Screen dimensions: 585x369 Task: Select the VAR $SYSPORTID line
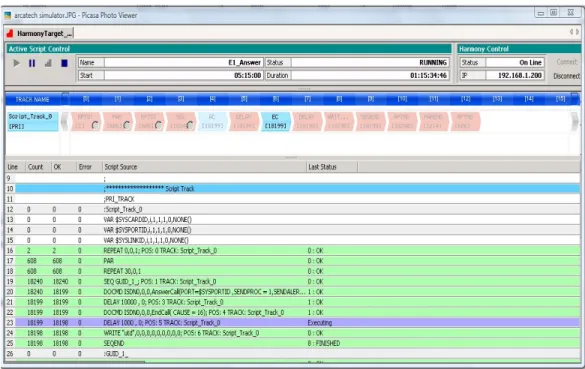point(293,230)
